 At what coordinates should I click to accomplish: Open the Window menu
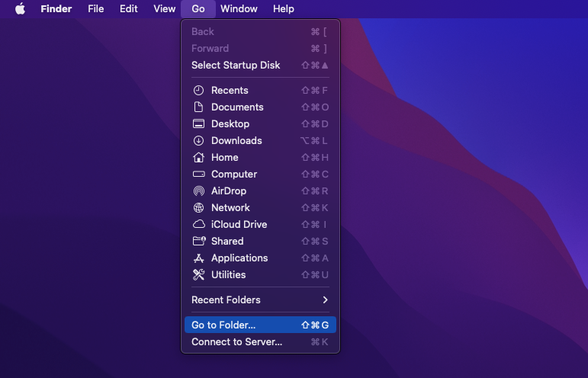pyautogui.click(x=239, y=9)
